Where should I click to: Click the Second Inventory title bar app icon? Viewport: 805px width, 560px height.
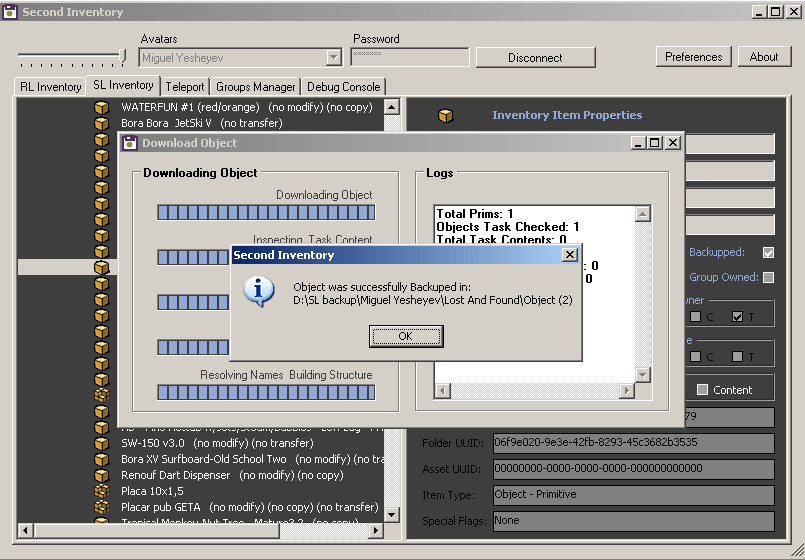(10, 12)
